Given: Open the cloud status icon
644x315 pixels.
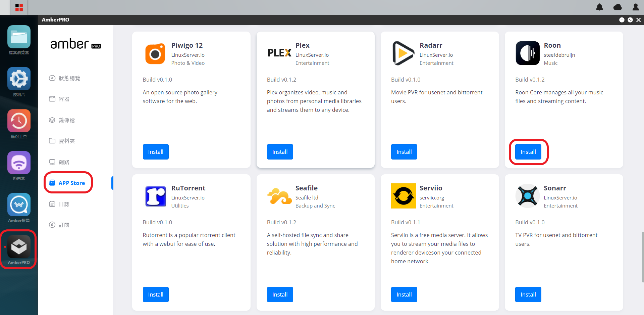Looking at the screenshot, I should tap(618, 7).
